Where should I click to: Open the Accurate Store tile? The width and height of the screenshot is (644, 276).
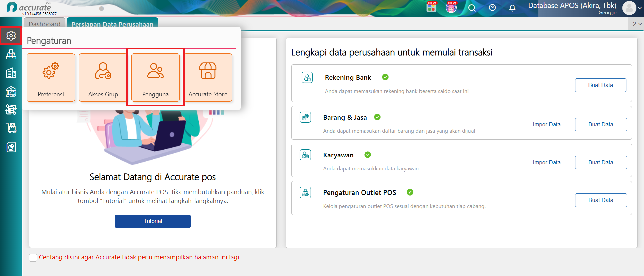click(x=208, y=77)
